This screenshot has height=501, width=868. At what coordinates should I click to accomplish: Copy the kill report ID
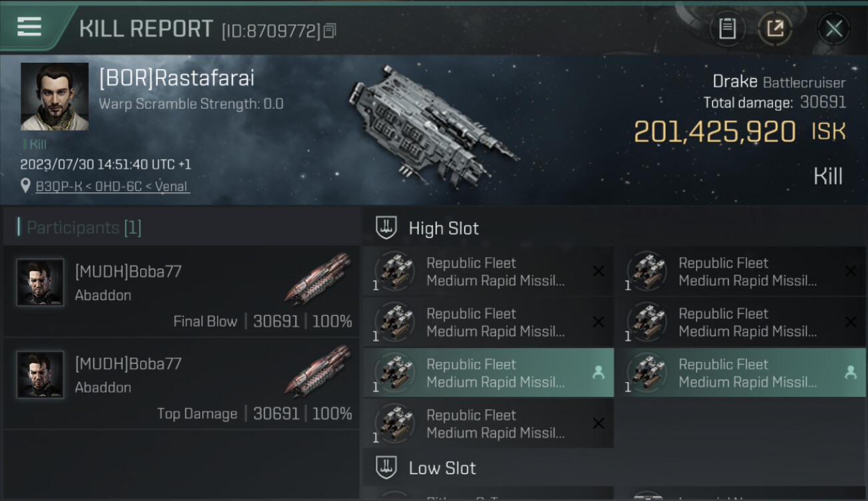[330, 31]
